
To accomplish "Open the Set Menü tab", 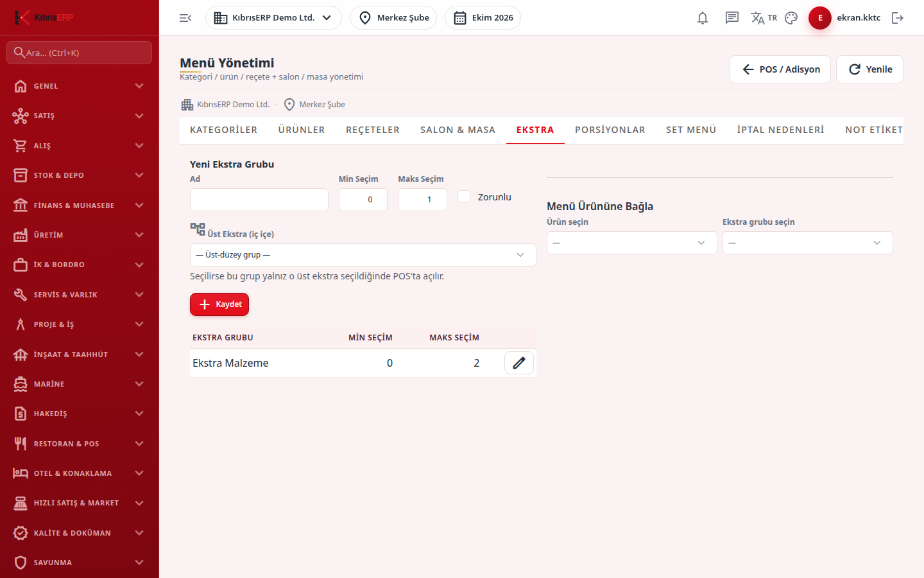I will click(x=691, y=130).
